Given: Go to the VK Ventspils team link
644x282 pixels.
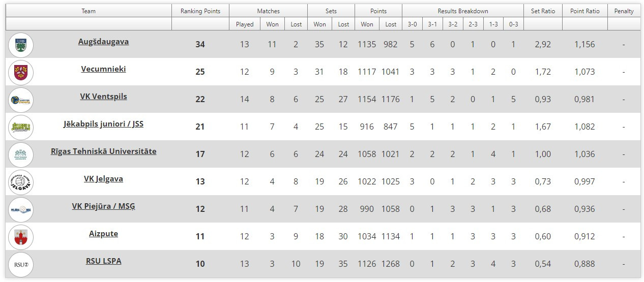Looking at the screenshot, I should [x=103, y=97].
